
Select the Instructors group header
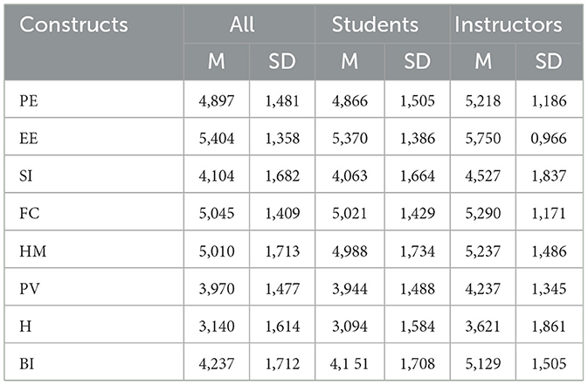pyautogui.click(x=508, y=24)
